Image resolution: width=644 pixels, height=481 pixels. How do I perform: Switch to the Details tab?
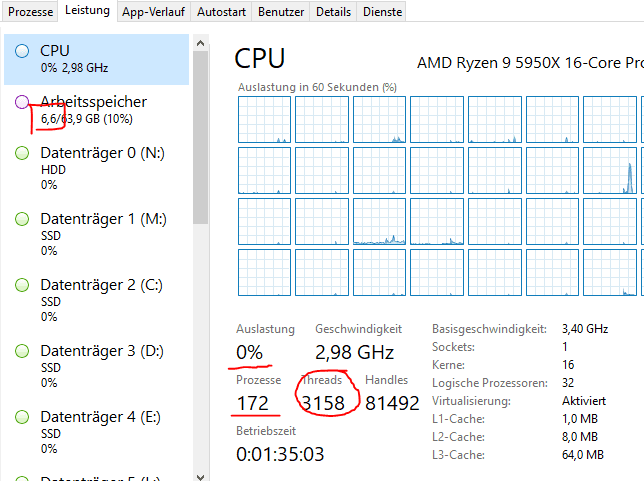[333, 12]
